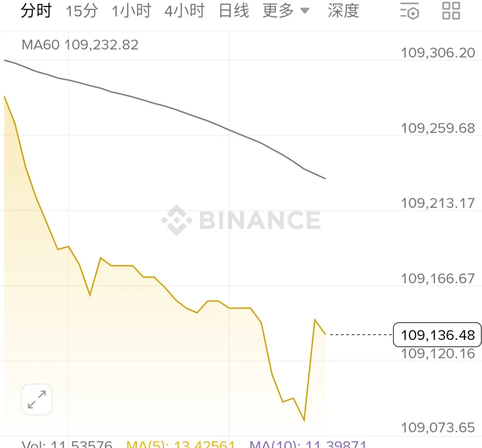Viewport: 482px width, 448px height.
Task: Click the dropdown arrow beside 更多
Action: [x=305, y=11]
